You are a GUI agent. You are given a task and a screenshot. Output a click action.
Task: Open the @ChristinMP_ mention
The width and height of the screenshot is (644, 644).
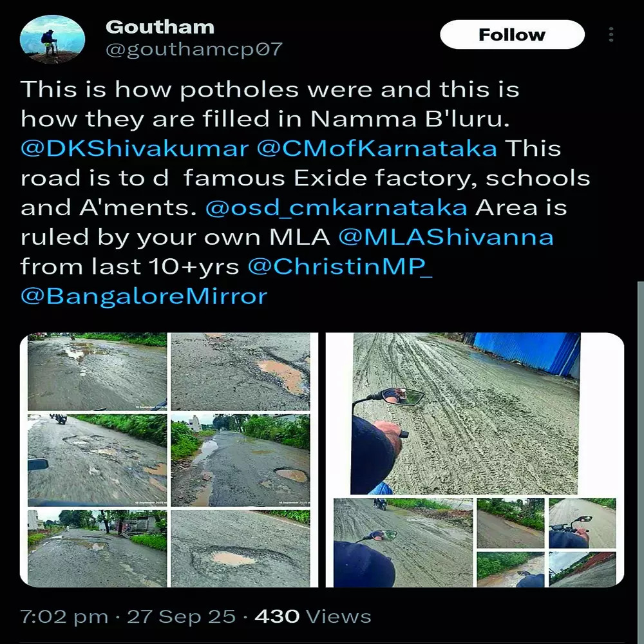(x=339, y=267)
